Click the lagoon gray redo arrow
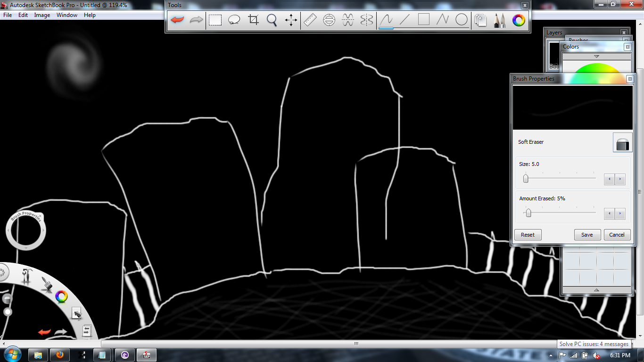This screenshot has height=362, width=644. coord(61,332)
